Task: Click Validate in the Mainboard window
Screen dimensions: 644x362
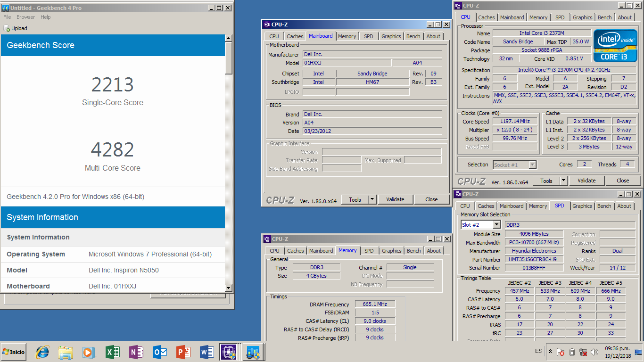Action: point(395,199)
